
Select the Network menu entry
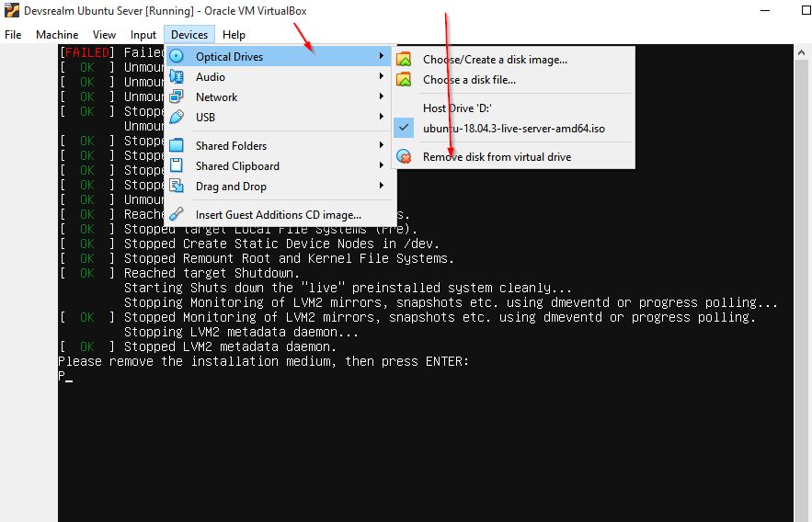pos(280,96)
